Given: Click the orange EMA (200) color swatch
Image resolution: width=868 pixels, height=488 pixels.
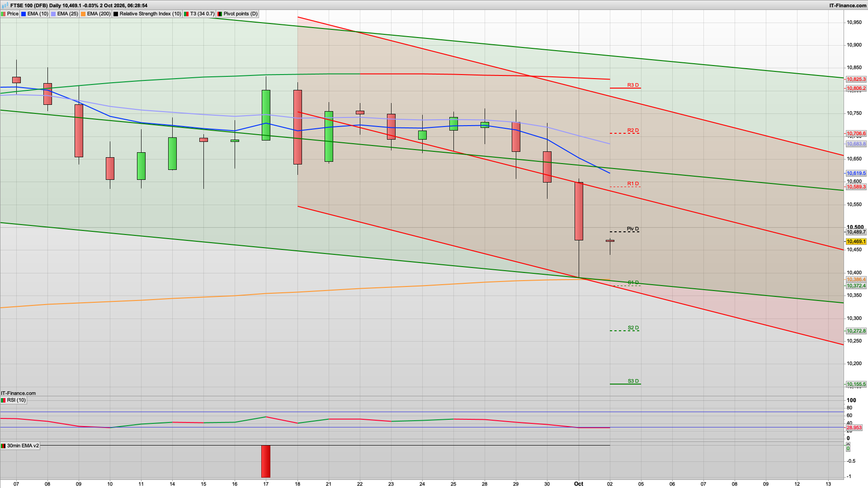Looking at the screenshot, I should point(83,14).
